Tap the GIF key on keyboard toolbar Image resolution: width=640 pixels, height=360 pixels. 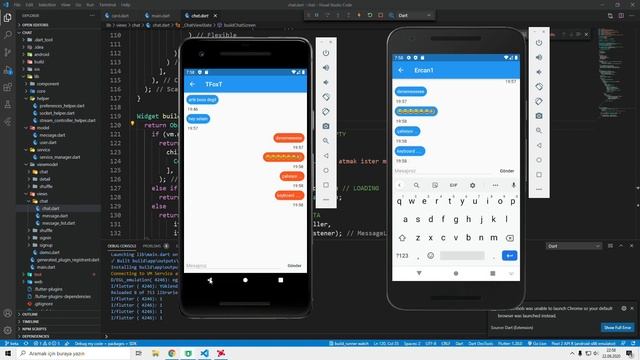[x=453, y=185]
